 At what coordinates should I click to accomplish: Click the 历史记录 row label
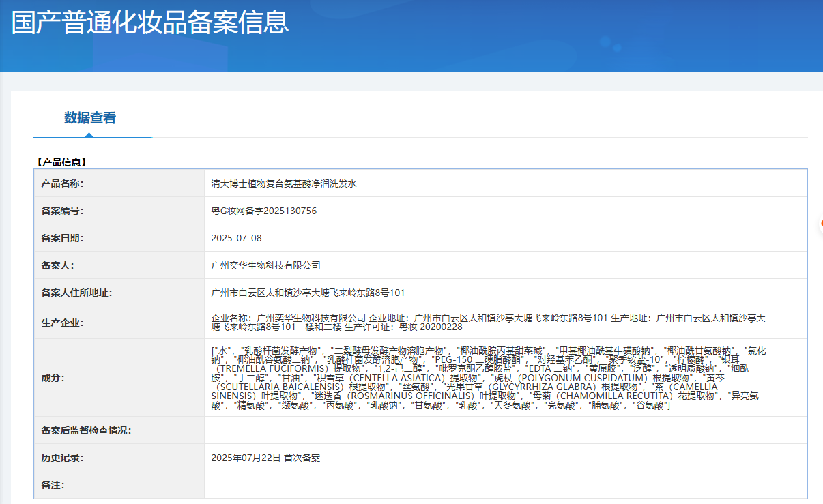62,458
